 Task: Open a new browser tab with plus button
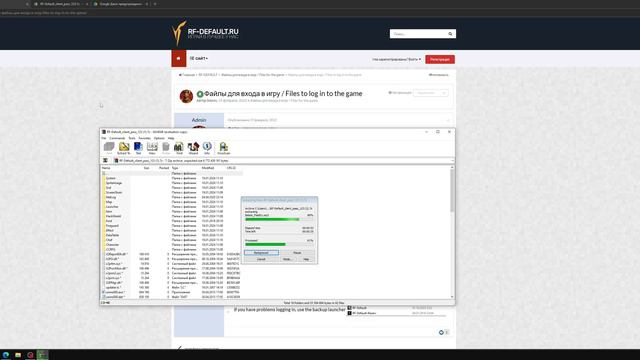point(155,4)
